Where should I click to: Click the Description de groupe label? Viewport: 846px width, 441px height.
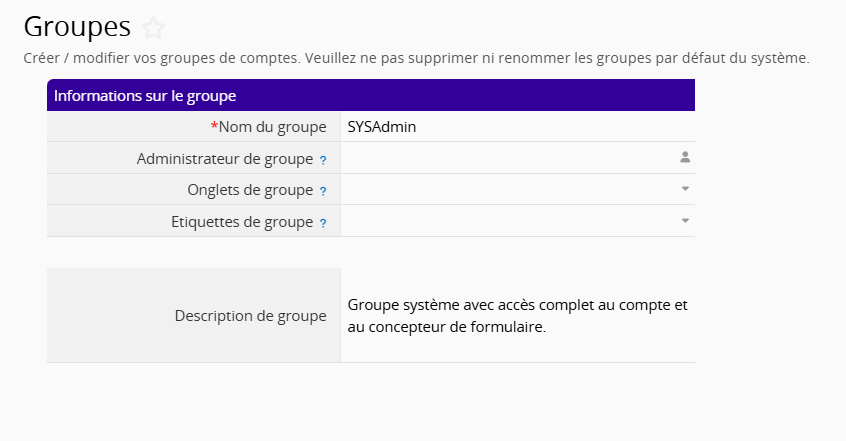click(250, 316)
